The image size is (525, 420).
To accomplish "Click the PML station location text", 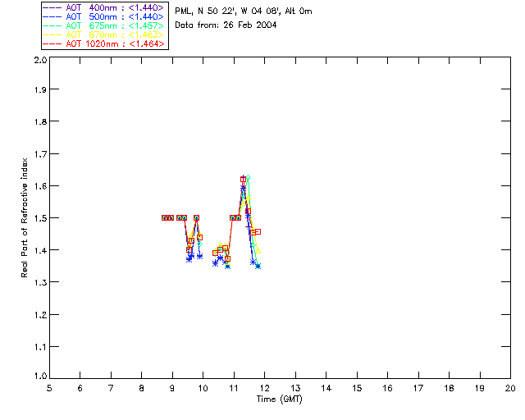I will coord(244,11).
